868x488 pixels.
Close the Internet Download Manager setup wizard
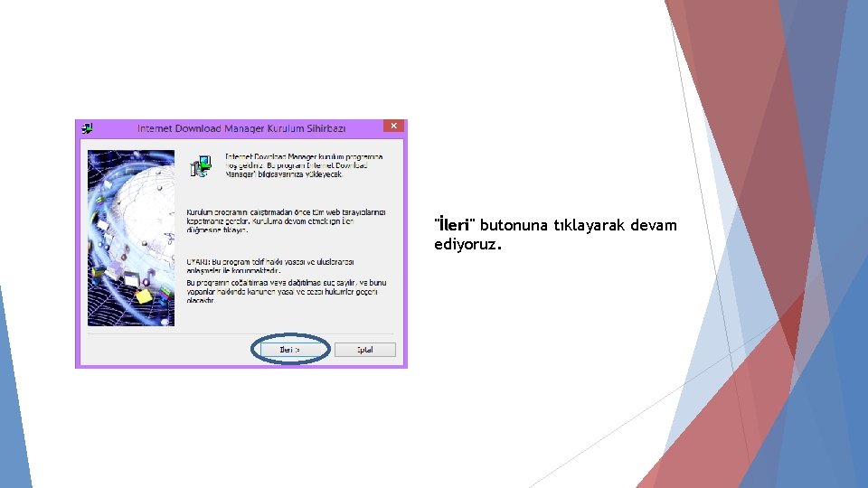[393, 127]
